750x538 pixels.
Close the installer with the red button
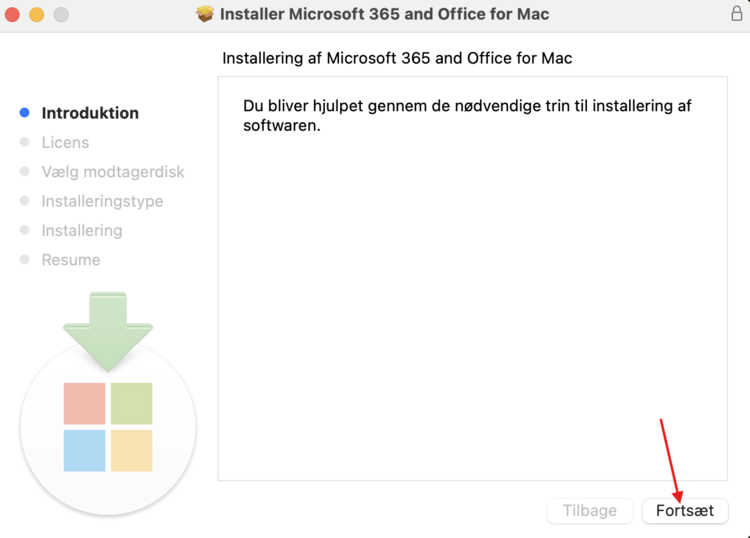[13, 15]
